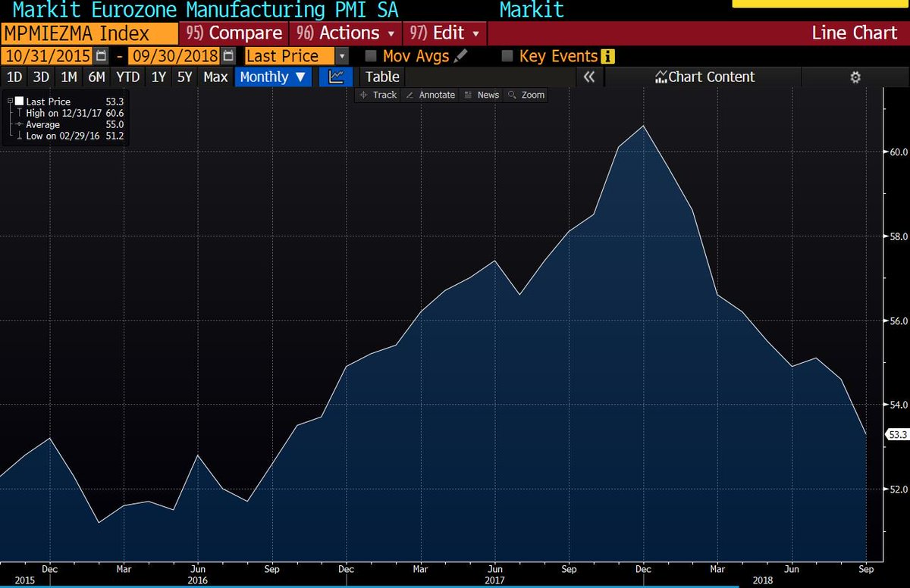The width and height of the screenshot is (910, 588).
Task: Click the 56.0 y-axis label
Action: [898, 321]
